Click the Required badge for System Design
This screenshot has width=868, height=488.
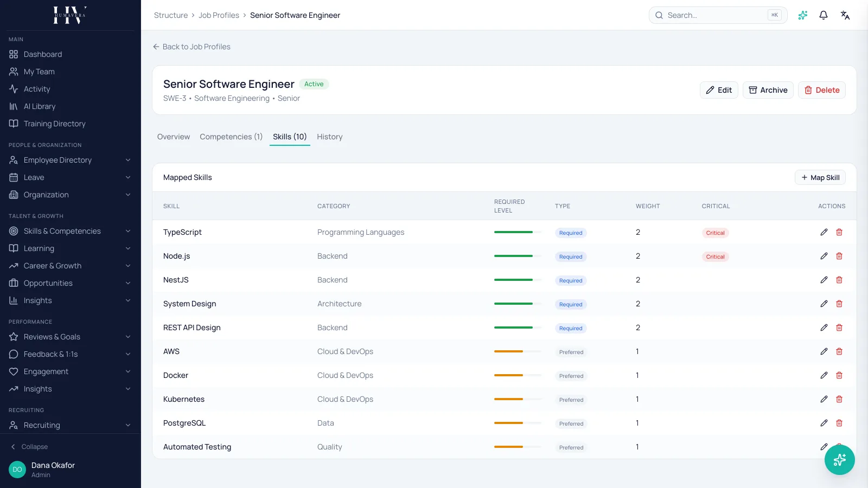click(571, 304)
